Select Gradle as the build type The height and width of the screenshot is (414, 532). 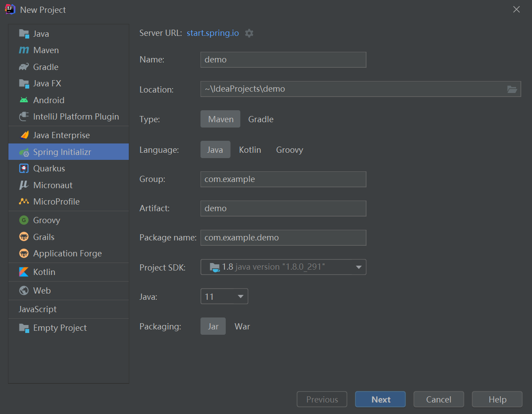tap(261, 119)
